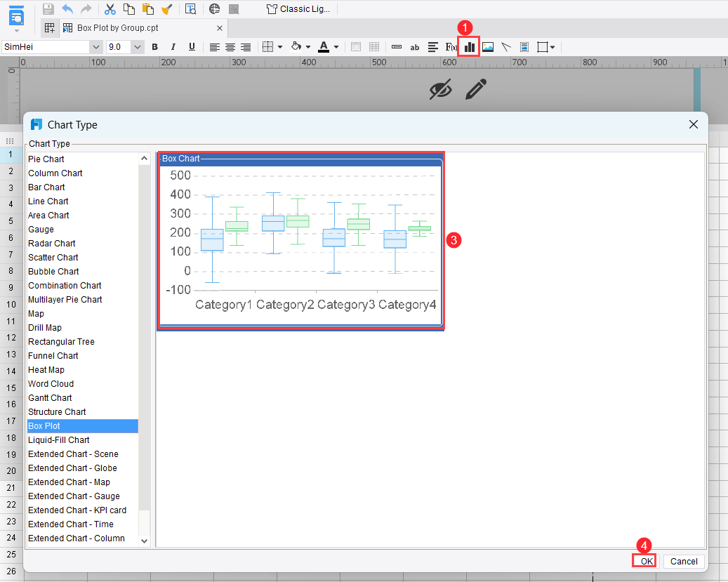Insert rich text lines icon
Viewport: 728px width, 582px height.
[x=432, y=47]
